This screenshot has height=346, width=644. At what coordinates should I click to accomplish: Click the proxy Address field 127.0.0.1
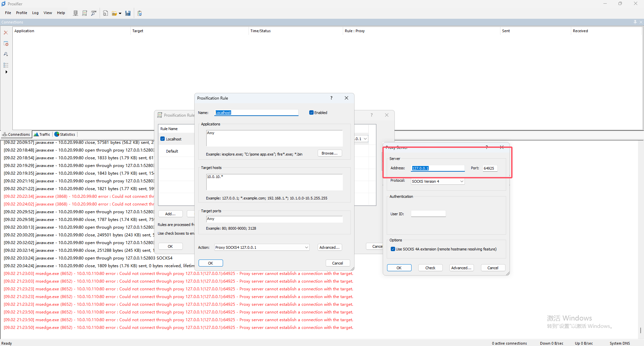438,168
